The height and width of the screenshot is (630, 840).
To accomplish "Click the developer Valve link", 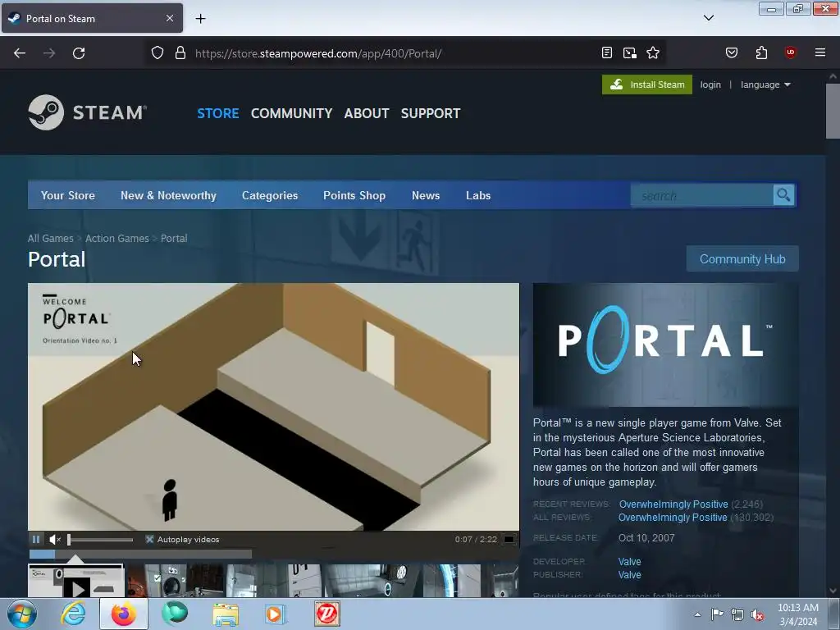I will point(629,561).
